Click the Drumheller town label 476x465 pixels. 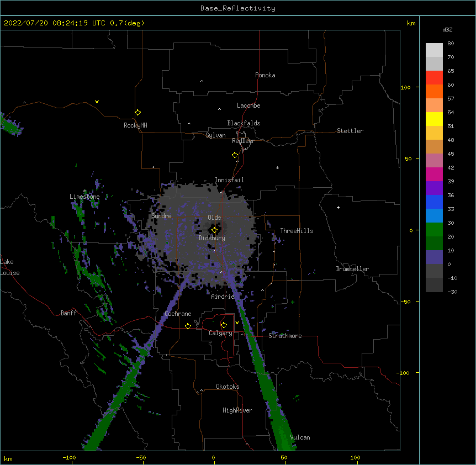352,269
